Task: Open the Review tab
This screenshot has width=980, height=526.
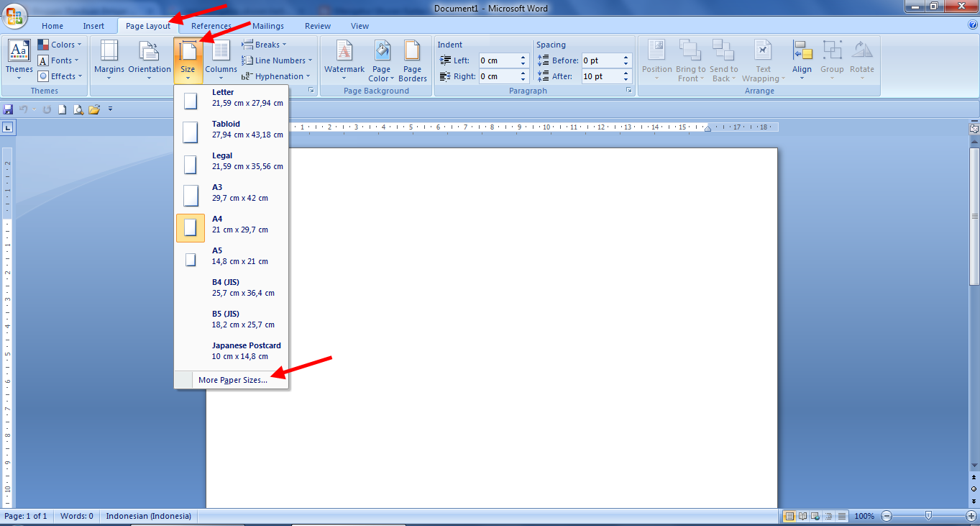Action: tap(318, 26)
